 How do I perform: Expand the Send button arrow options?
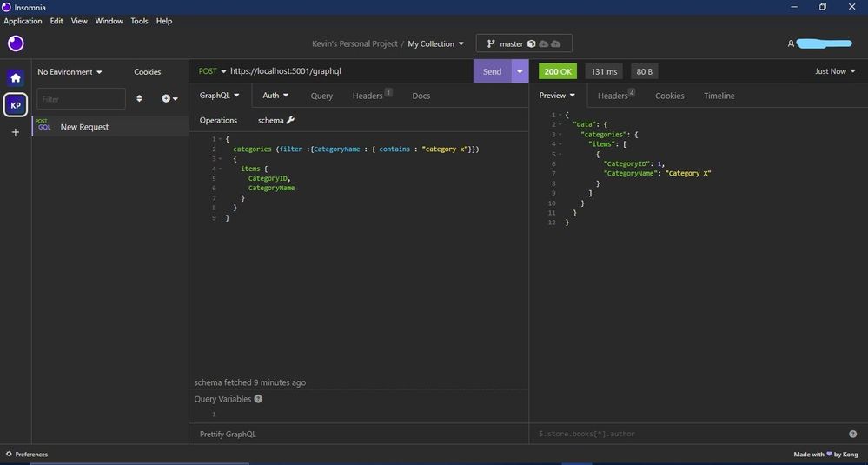click(x=520, y=71)
